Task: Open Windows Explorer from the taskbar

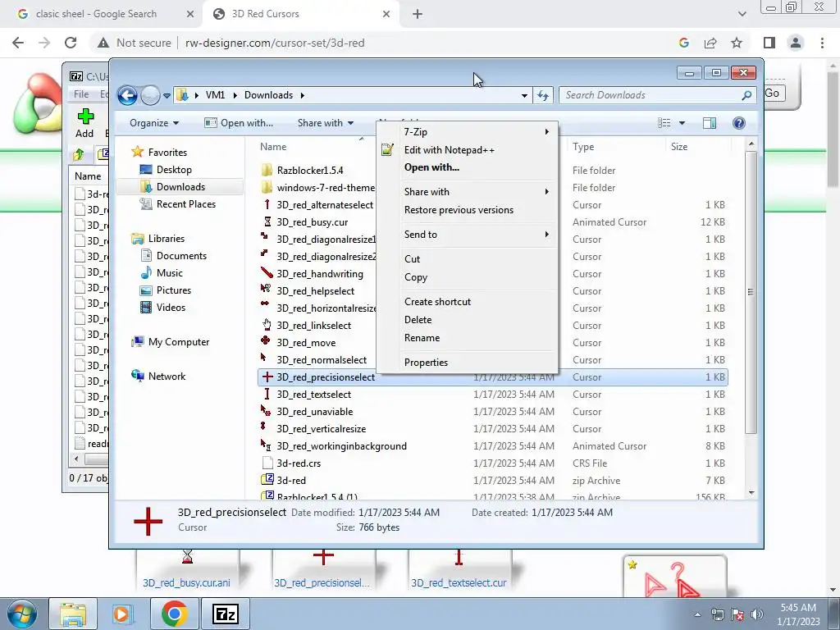Action: [x=73, y=614]
